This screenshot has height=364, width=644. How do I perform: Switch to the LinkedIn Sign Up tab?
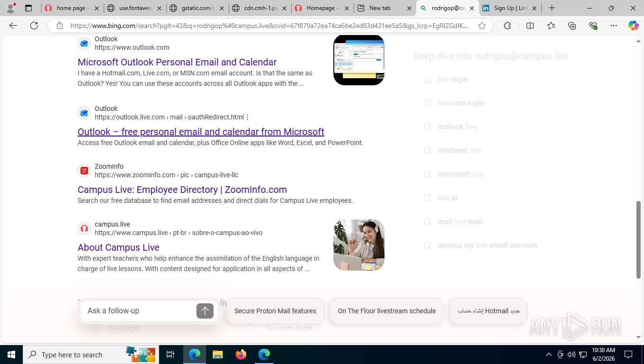click(510, 8)
